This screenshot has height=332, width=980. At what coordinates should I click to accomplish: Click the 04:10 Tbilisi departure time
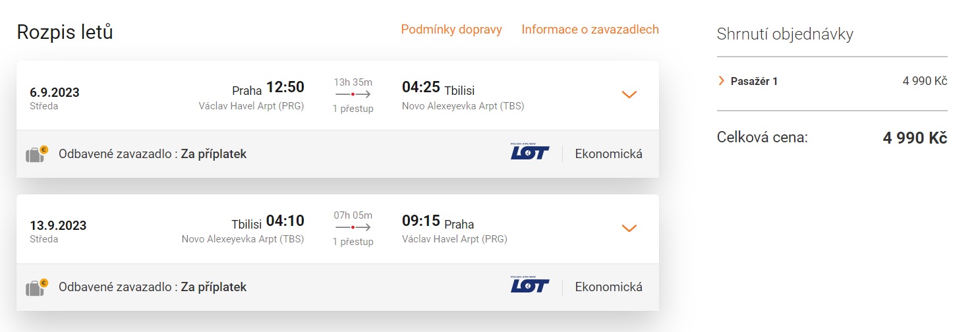285,221
